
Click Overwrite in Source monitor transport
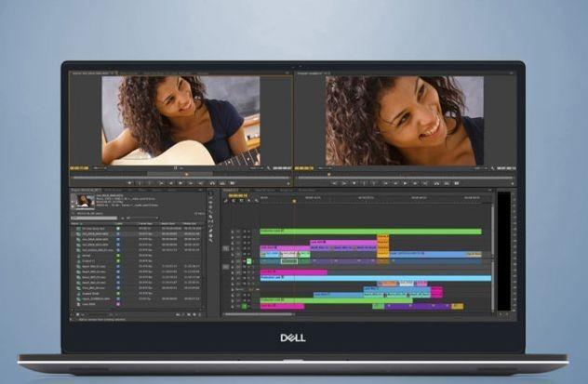[x=222, y=183]
